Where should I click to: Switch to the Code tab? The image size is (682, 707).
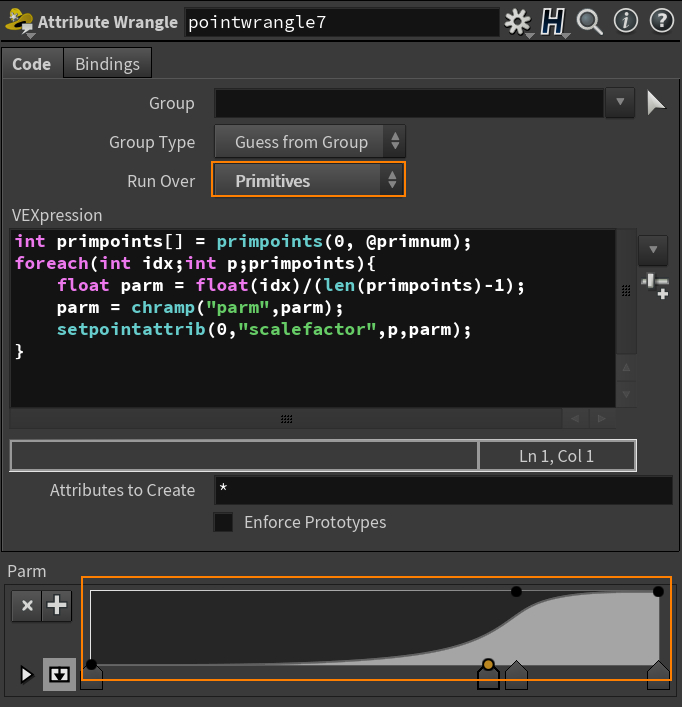tap(32, 64)
